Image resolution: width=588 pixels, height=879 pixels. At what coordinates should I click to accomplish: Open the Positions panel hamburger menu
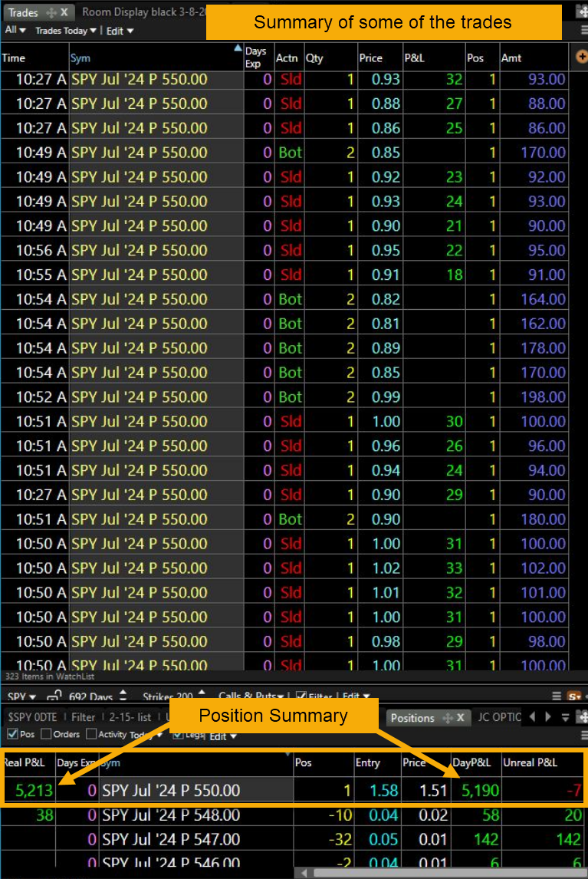[583, 735]
